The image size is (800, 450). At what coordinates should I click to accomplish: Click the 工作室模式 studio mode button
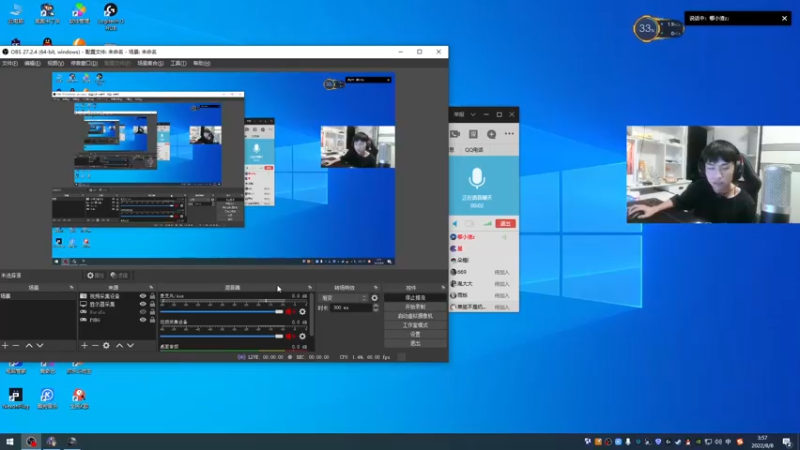click(415, 325)
